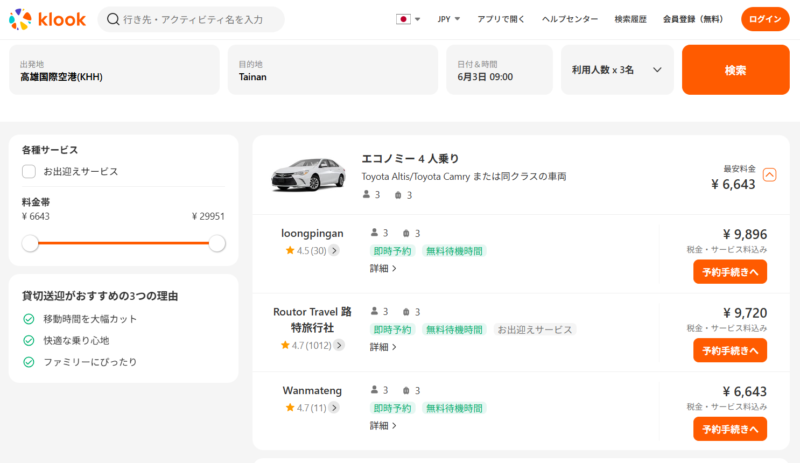Click loongpingan's rating star icon
The height and width of the screenshot is (463, 800).
290,250
